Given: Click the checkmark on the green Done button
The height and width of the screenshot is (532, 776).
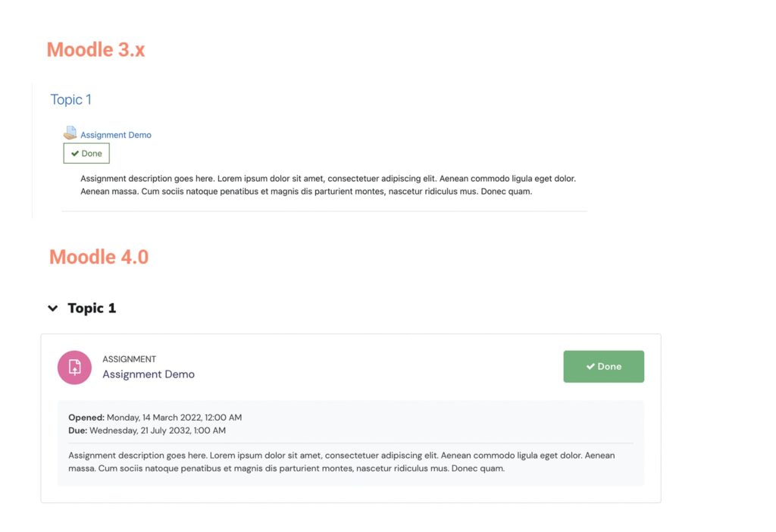Looking at the screenshot, I should point(591,366).
